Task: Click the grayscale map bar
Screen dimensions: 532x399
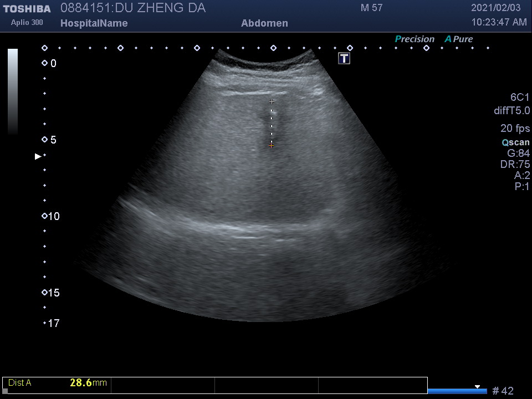Action: tap(12, 91)
